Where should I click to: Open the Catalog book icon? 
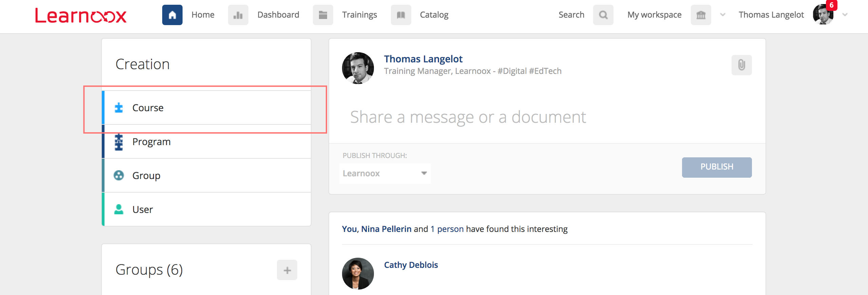point(401,15)
